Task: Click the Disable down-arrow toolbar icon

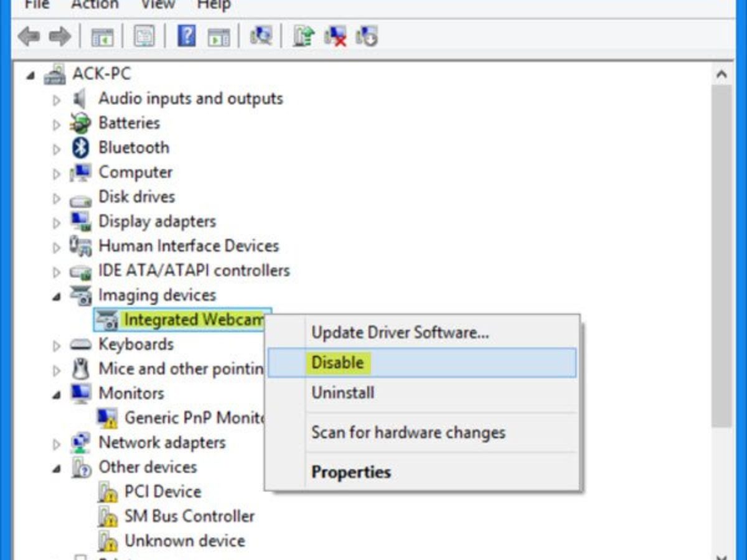Action: click(x=367, y=36)
